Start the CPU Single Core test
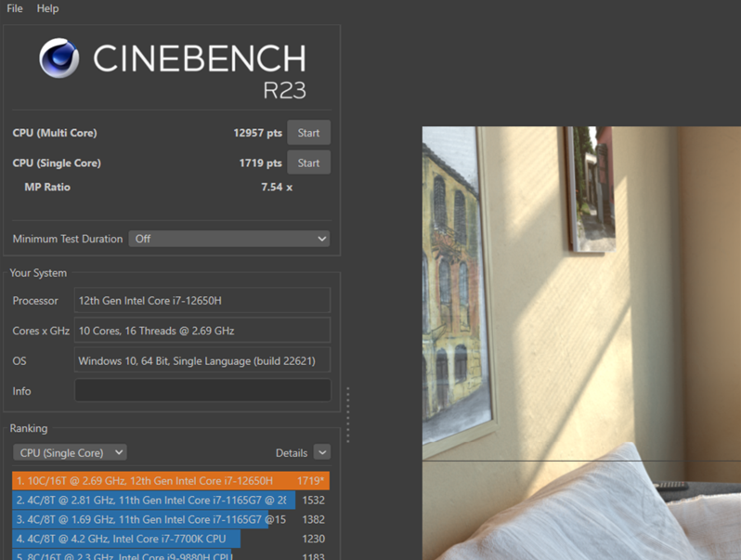Viewport: 741px width, 560px height. click(308, 163)
